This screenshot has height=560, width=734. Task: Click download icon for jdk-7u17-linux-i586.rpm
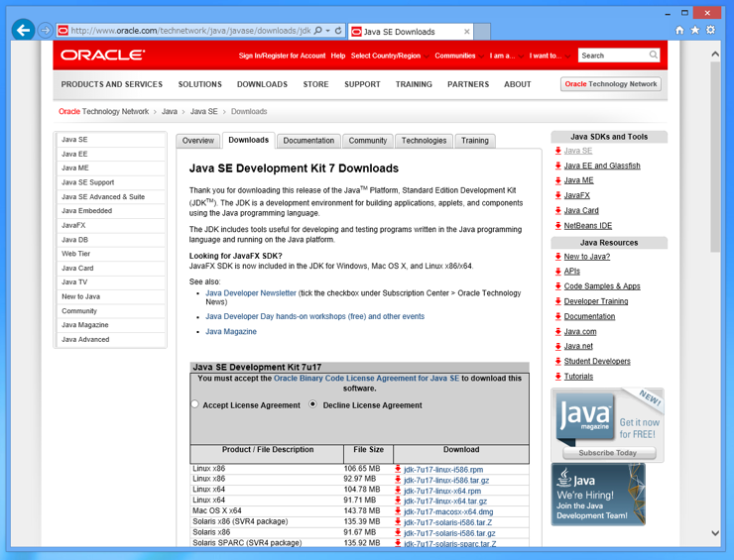[x=398, y=469]
